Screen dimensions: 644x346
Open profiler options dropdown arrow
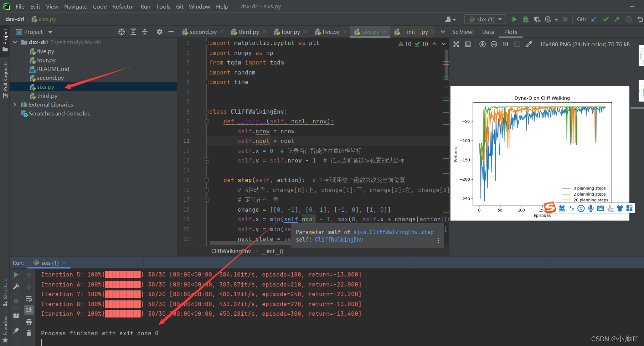tap(556, 20)
